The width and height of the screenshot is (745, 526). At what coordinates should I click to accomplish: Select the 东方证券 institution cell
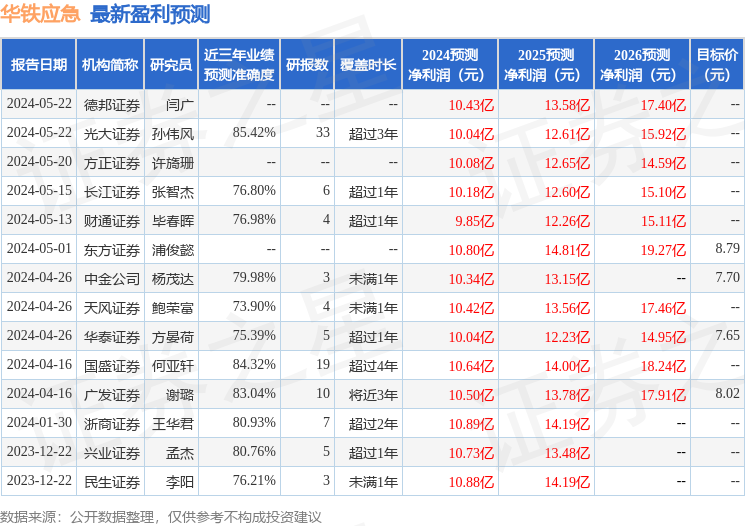tap(112, 250)
